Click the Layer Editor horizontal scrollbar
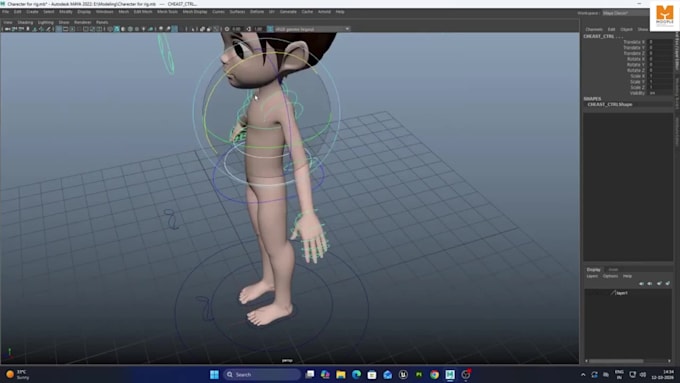The image size is (680, 383). [616, 361]
